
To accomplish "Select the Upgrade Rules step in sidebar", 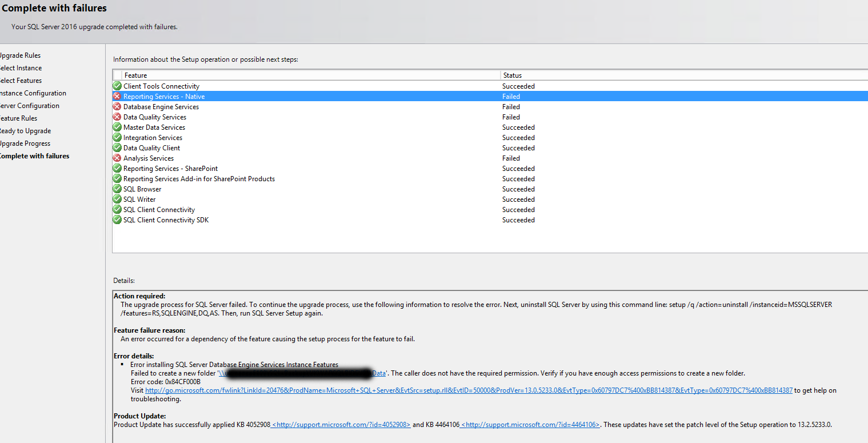I will [19, 55].
